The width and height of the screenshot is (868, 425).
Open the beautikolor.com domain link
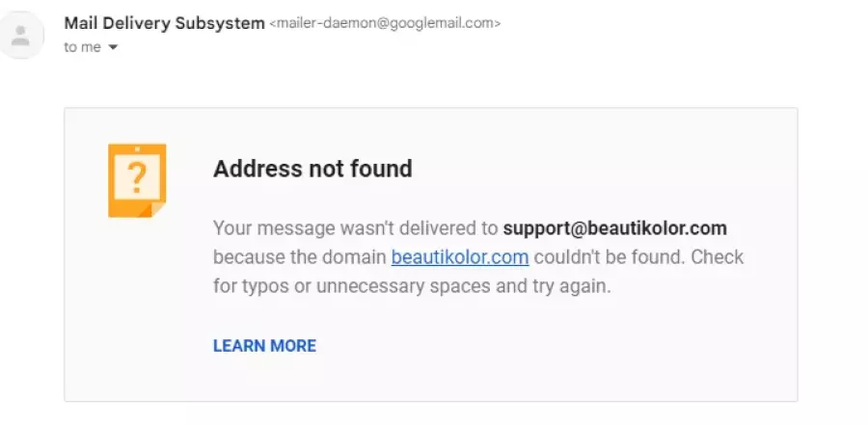point(459,257)
